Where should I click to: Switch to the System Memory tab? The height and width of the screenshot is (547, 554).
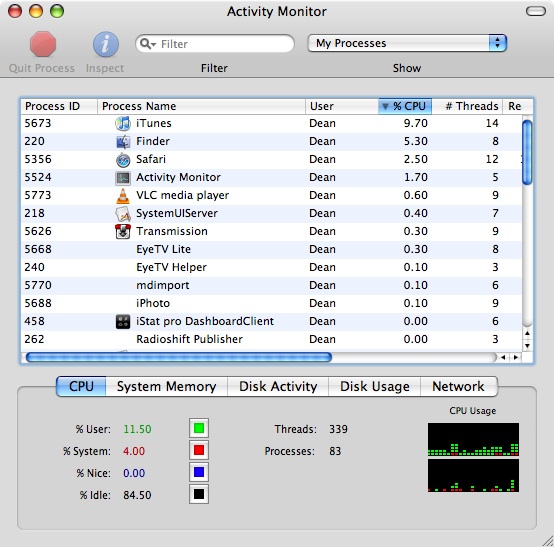pos(166,386)
